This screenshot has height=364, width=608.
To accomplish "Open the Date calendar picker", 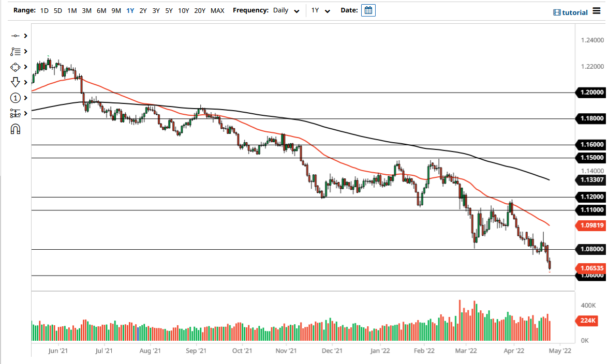I will [x=367, y=10].
